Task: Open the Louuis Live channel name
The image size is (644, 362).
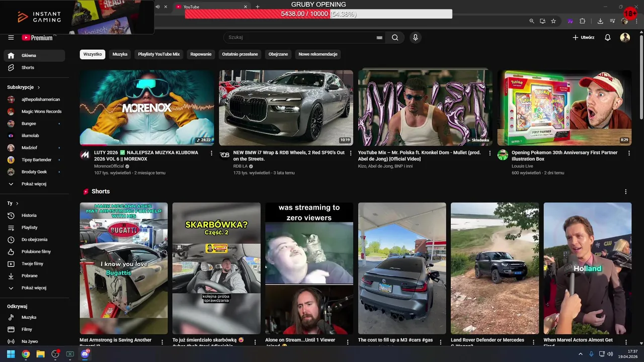Action: (522, 166)
